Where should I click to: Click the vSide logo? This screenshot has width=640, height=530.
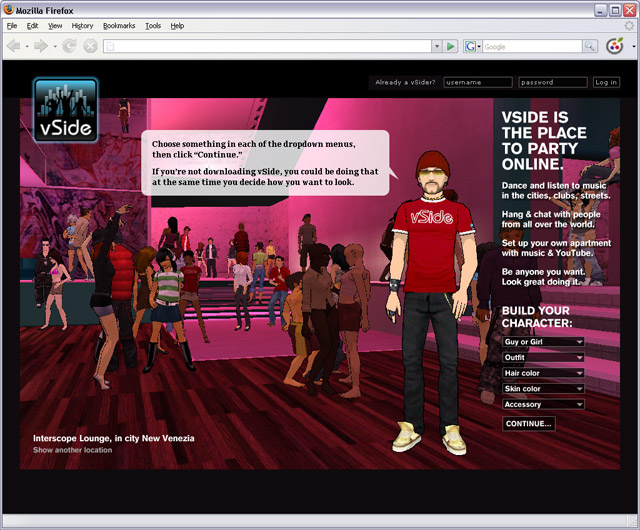66,110
